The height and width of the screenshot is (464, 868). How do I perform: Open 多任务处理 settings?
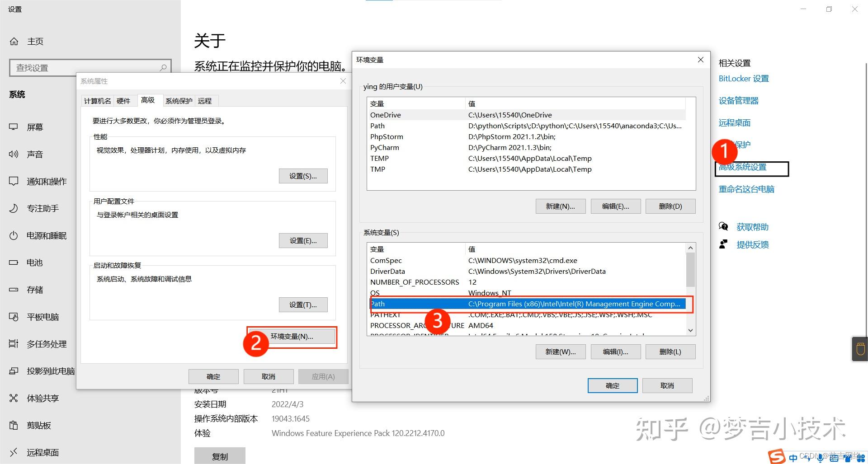pos(45,344)
